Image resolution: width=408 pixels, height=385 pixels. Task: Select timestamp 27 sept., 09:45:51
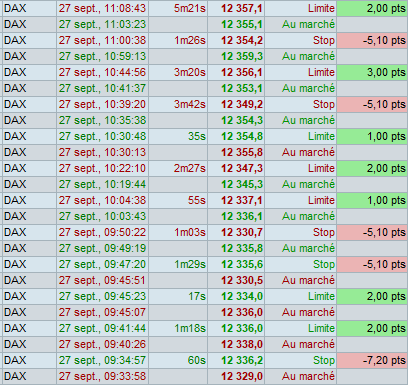point(102,280)
